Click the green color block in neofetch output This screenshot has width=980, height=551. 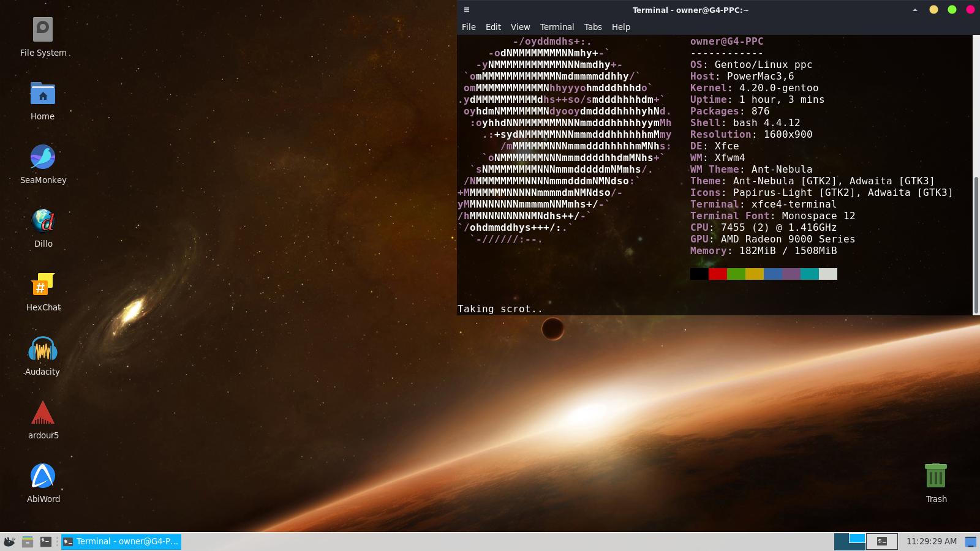point(736,274)
